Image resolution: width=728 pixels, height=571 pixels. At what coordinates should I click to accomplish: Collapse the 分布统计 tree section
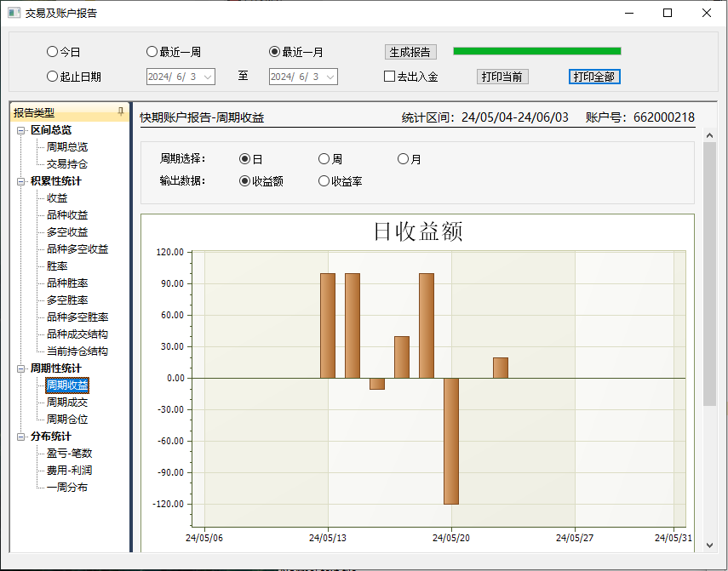21,437
